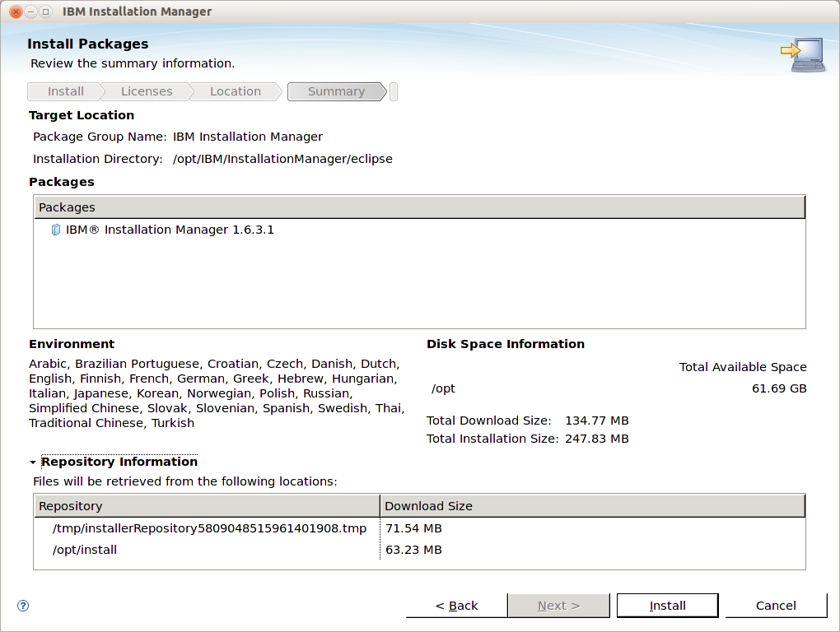Select the IBM Installation Manager 1.6.3.1 package row
Screen dimensions: 840x632
point(170,230)
